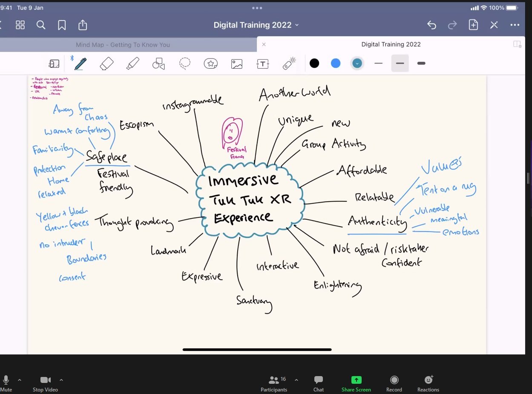Open Zoom Reactions
532x394 pixels.
click(x=428, y=382)
